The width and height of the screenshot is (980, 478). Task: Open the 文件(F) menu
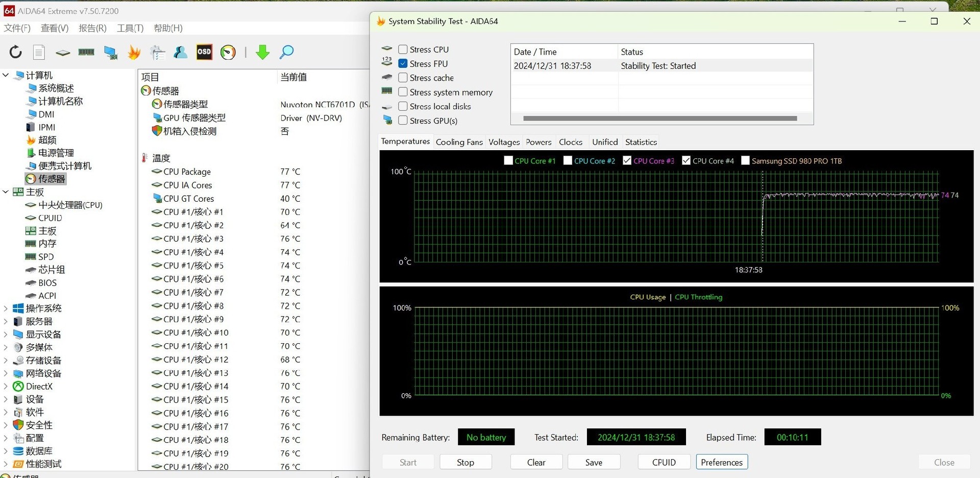tap(17, 28)
